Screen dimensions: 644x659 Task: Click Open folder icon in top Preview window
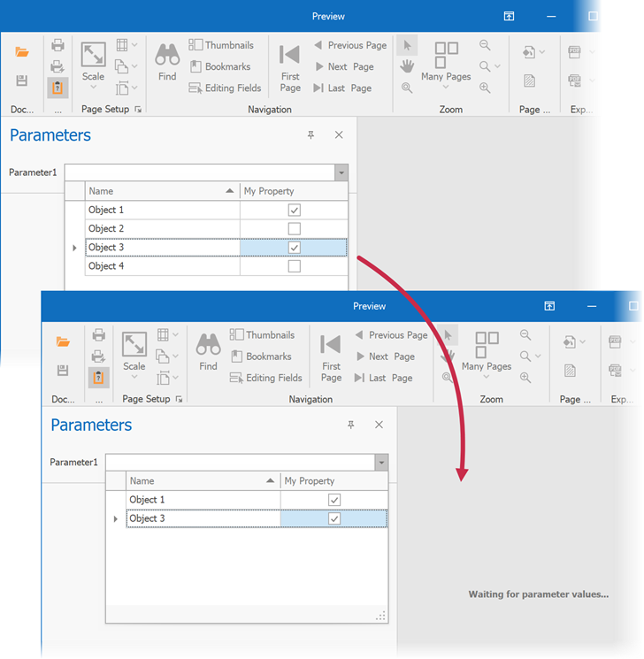tap(22, 52)
